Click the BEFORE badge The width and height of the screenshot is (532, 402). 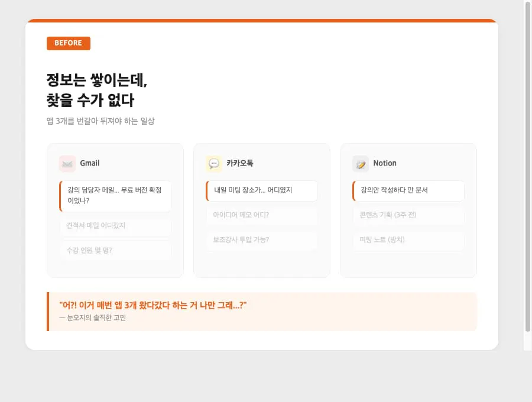pos(68,43)
